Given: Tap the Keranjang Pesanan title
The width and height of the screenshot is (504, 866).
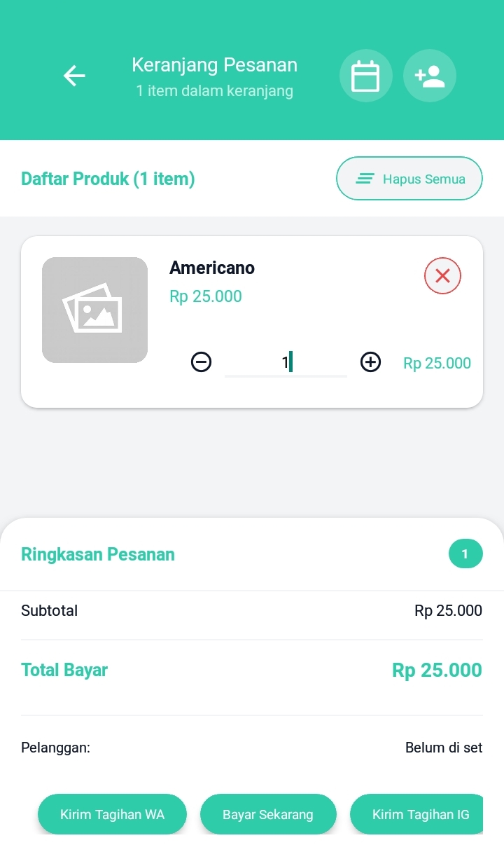Looking at the screenshot, I should pyautogui.click(x=214, y=65).
